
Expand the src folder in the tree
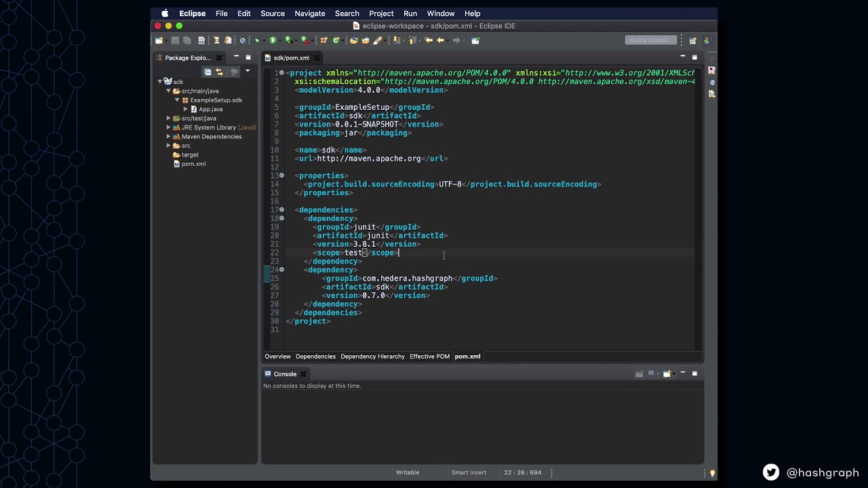point(168,146)
